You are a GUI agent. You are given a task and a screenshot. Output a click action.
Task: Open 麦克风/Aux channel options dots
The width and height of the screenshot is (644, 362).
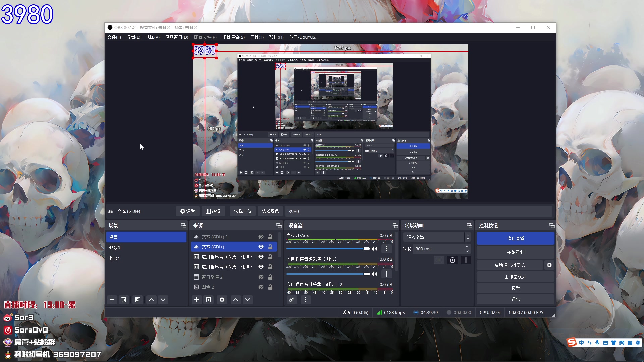point(387,249)
